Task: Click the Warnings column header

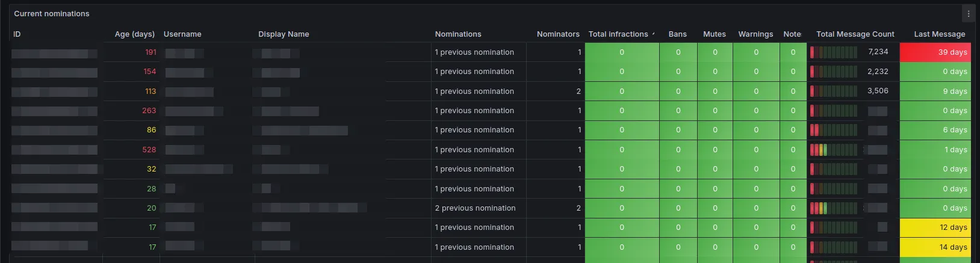Action: pyautogui.click(x=755, y=34)
